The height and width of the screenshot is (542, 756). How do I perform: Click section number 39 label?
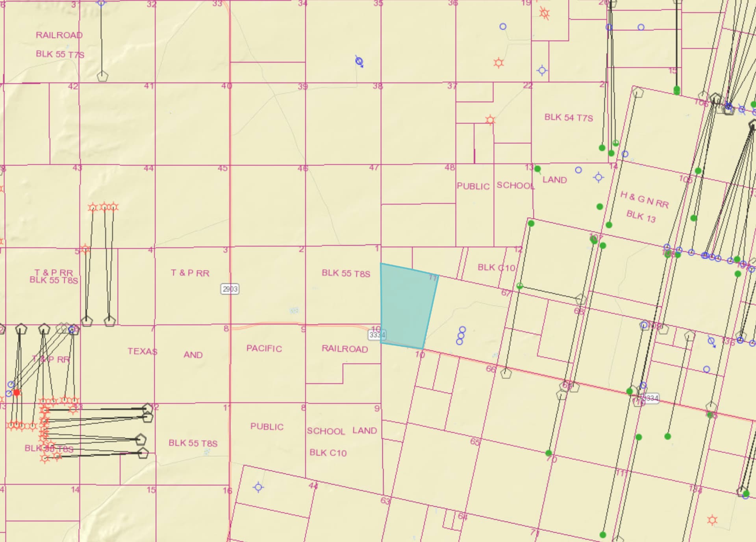(x=302, y=86)
